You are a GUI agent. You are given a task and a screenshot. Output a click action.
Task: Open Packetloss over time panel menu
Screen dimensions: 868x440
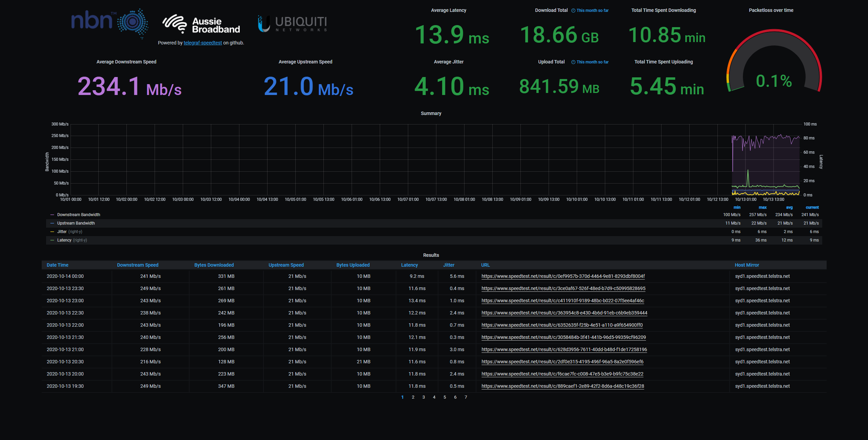click(x=771, y=10)
